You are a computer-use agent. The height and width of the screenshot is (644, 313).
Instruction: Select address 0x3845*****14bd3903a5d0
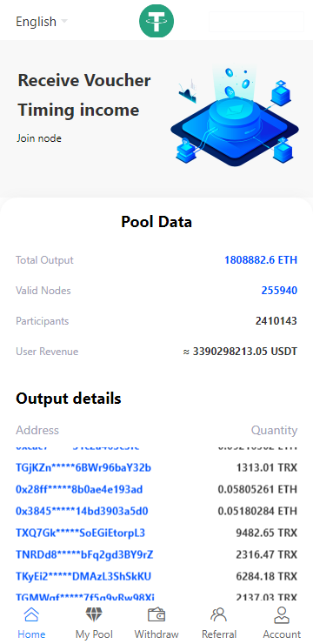point(82,511)
